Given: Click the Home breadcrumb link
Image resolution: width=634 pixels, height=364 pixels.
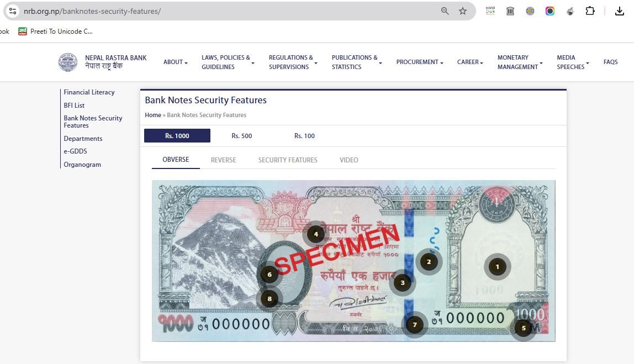Looking at the screenshot, I should click(153, 115).
